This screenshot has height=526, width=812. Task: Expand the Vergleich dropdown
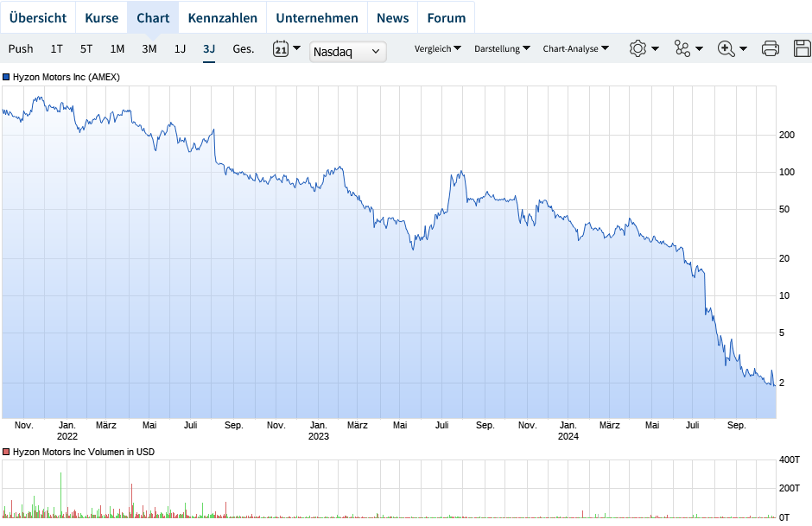pos(437,49)
